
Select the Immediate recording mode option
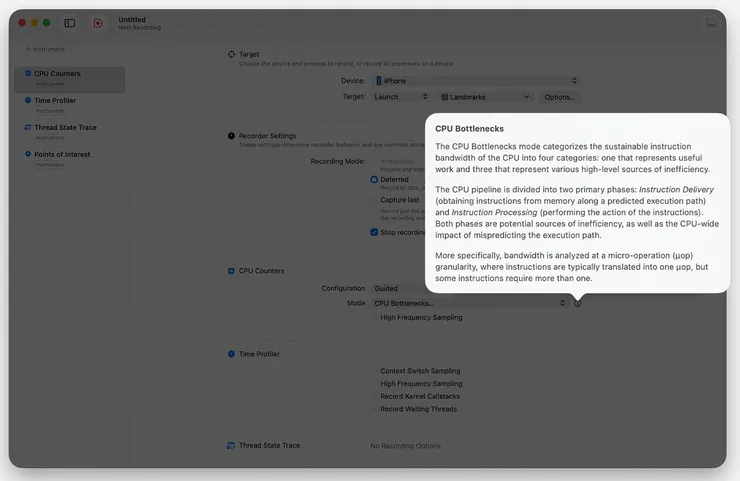click(x=397, y=161)
